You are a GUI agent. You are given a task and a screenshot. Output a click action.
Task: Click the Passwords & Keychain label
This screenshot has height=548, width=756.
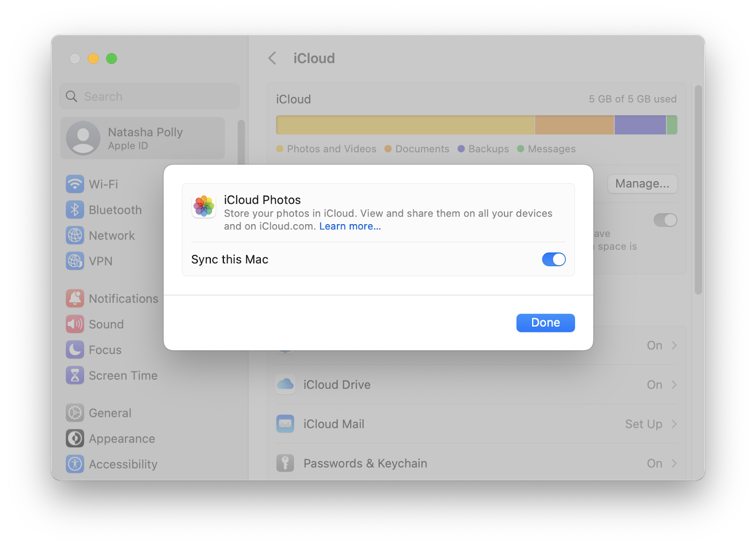click(x=365, y=463)
